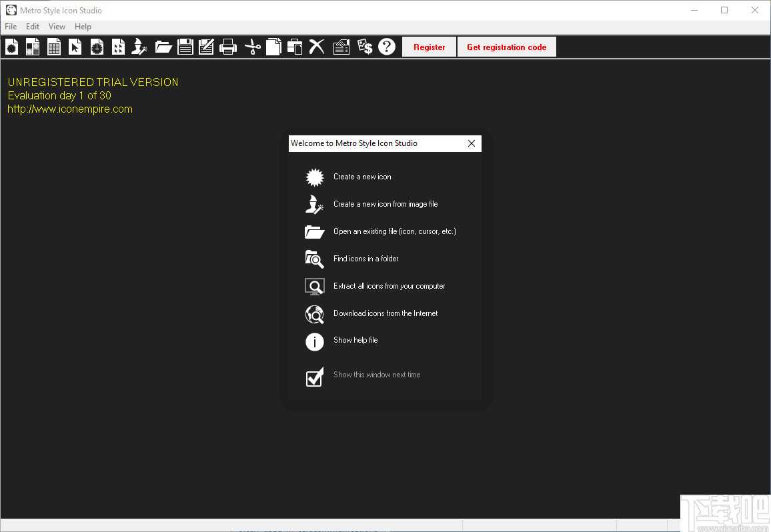
Task: Select Show help file
Action: click(355, 340)
